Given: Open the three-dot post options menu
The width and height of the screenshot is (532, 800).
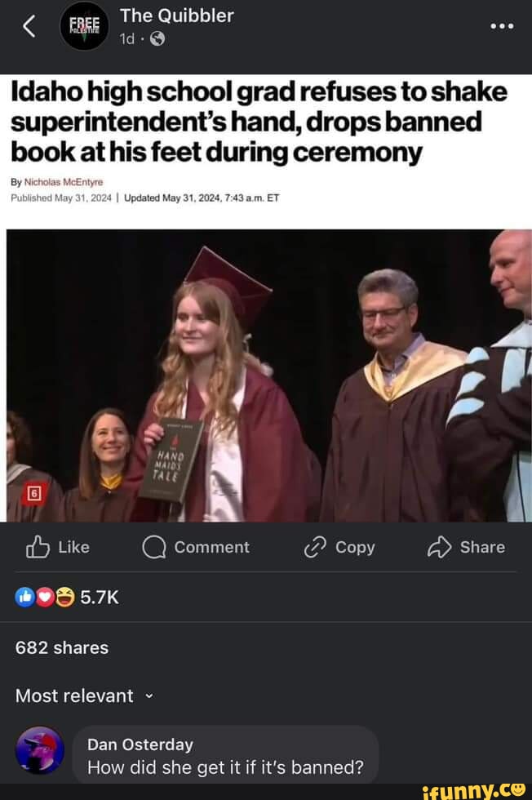Looking at the screenshot, I should click(x=502, y=27).
